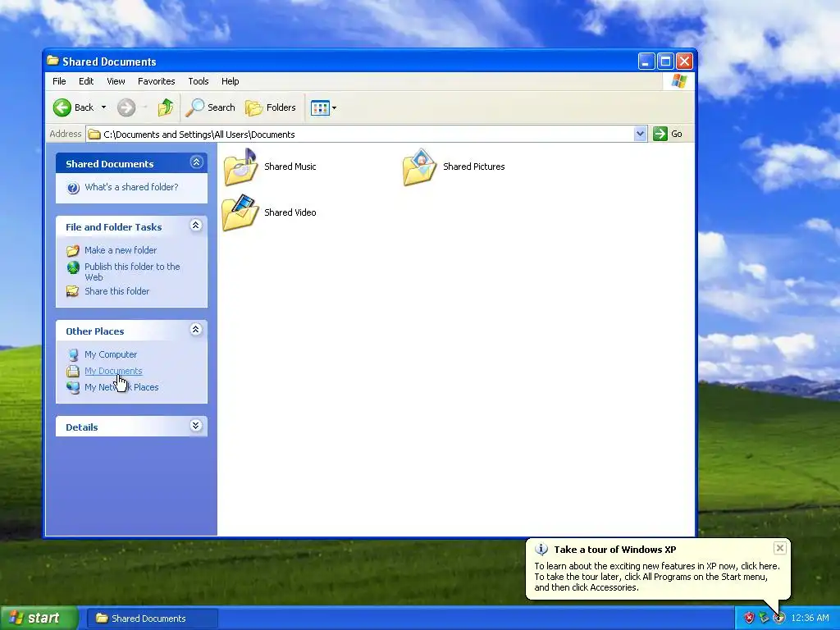Open the Edit menu
The width and height of the screenshot is (840, 630).
[86, 81]
